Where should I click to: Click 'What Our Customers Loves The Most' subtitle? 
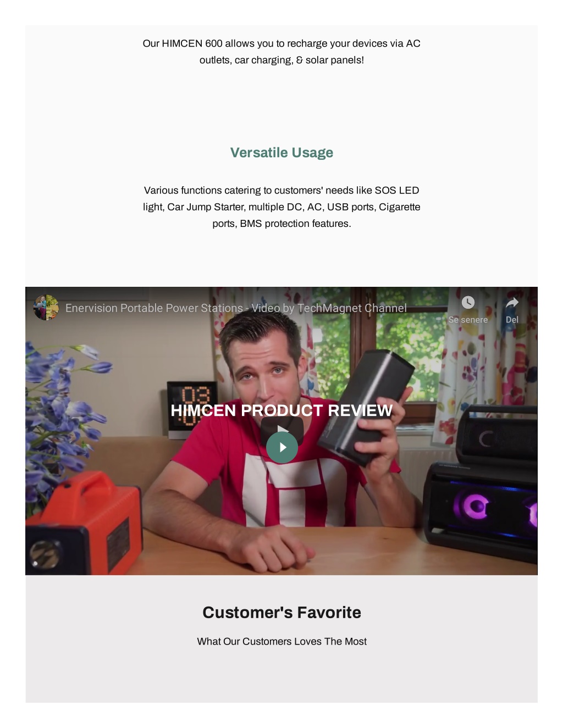pos(281,642)
